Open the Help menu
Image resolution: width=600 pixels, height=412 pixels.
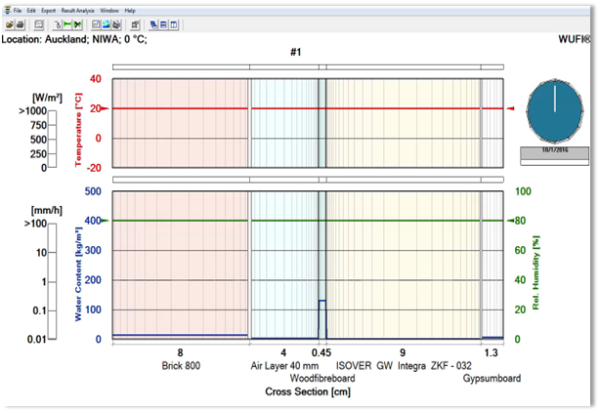pyautogui.click(x=130, y=10)
